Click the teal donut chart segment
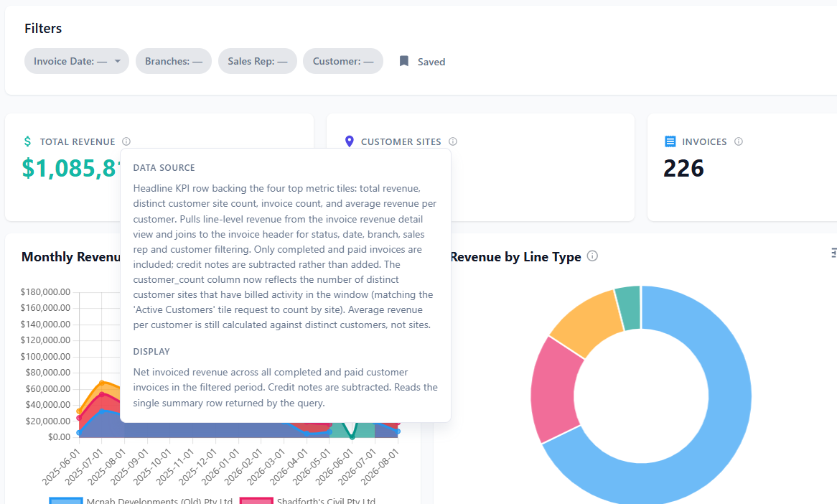 click(x=629, y=307)
